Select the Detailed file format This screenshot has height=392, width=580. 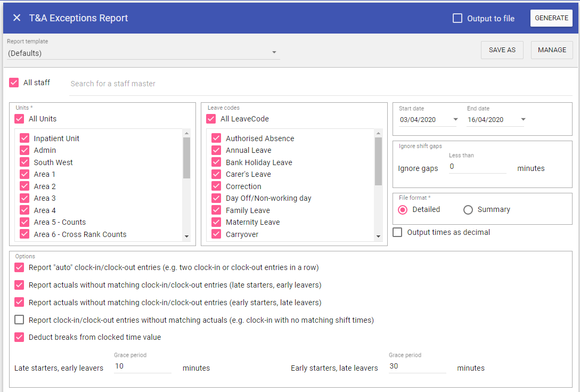[x=403, y=210]
